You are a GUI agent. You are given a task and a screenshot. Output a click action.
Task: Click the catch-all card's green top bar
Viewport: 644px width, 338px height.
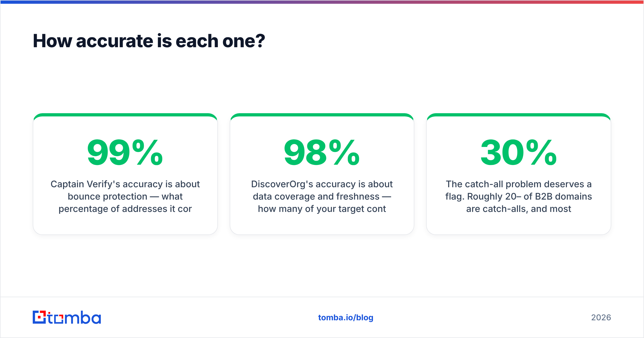[518, 115]
